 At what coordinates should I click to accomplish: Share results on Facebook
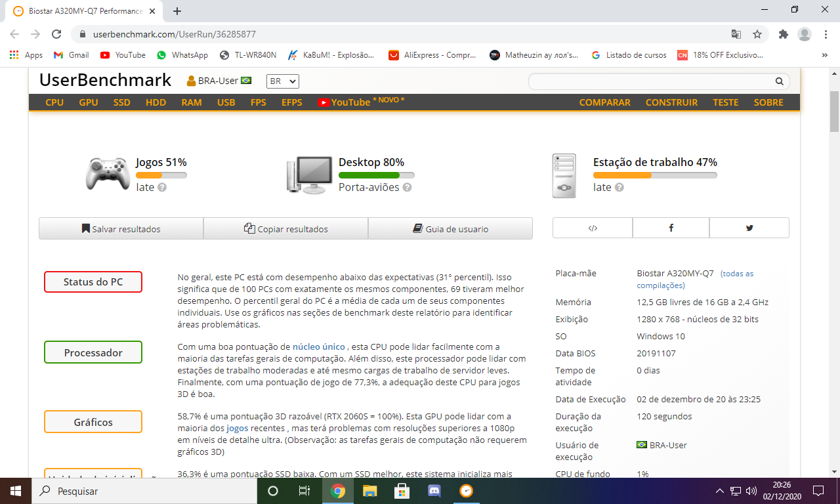671,228
